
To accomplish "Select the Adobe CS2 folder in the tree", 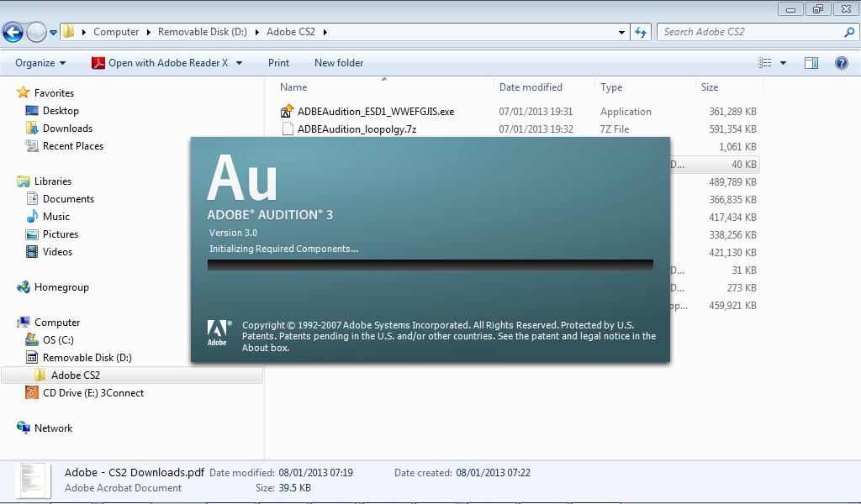I will [x=75, y=375].
